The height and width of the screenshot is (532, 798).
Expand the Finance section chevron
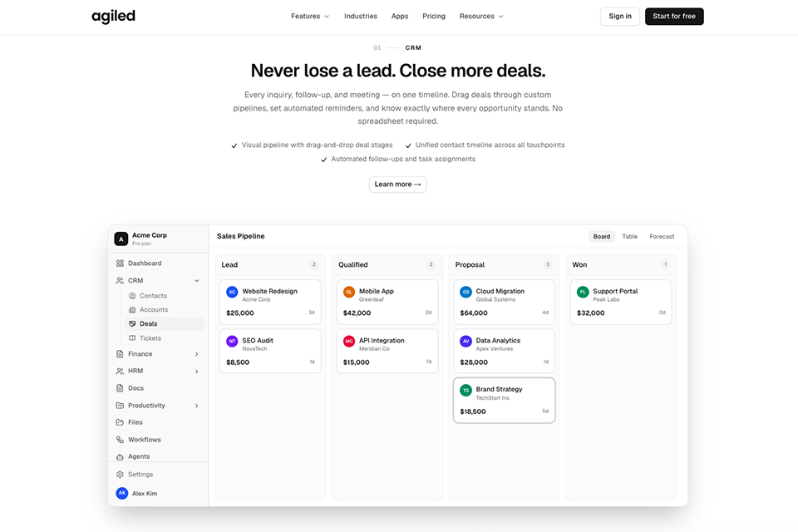pos(196,354)
